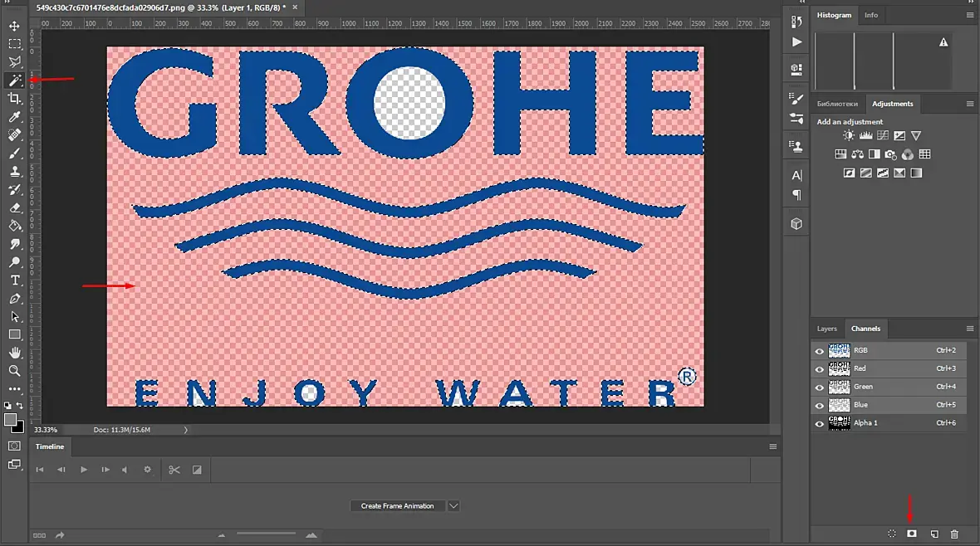
Task: Select the Smudge tool
Action: 14,244
